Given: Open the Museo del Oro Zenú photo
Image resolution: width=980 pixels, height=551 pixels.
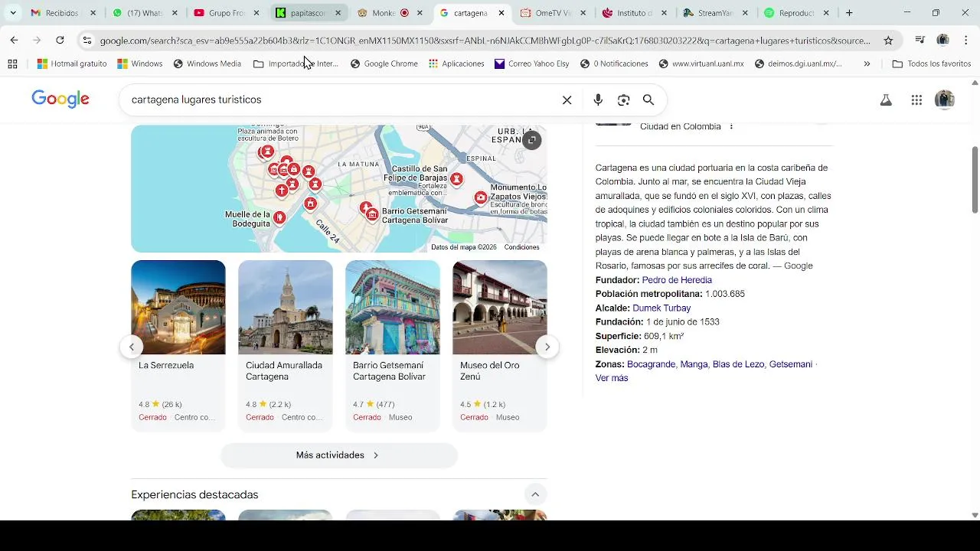Looking at the screenshot, I should (x=500, y=307).
